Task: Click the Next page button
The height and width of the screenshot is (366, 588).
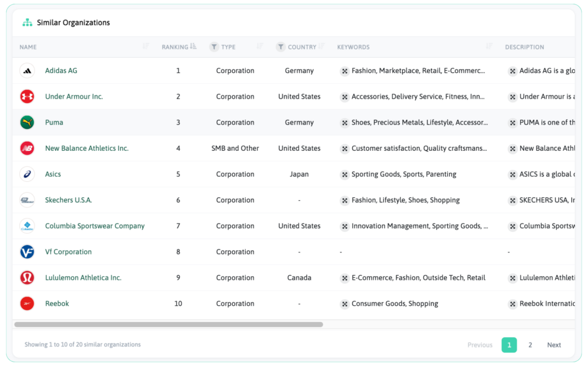Action: [x=554, y=345]
